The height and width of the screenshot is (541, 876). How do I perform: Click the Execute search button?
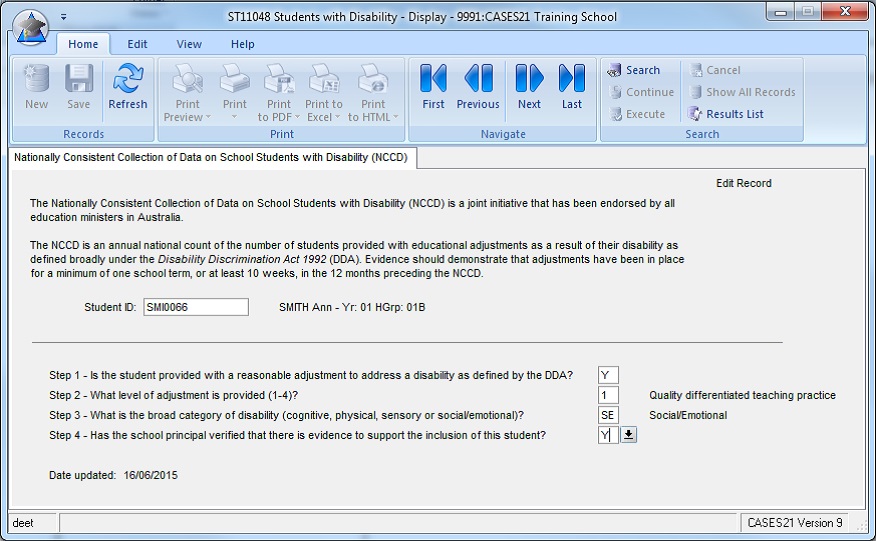[x=636, y=114]
